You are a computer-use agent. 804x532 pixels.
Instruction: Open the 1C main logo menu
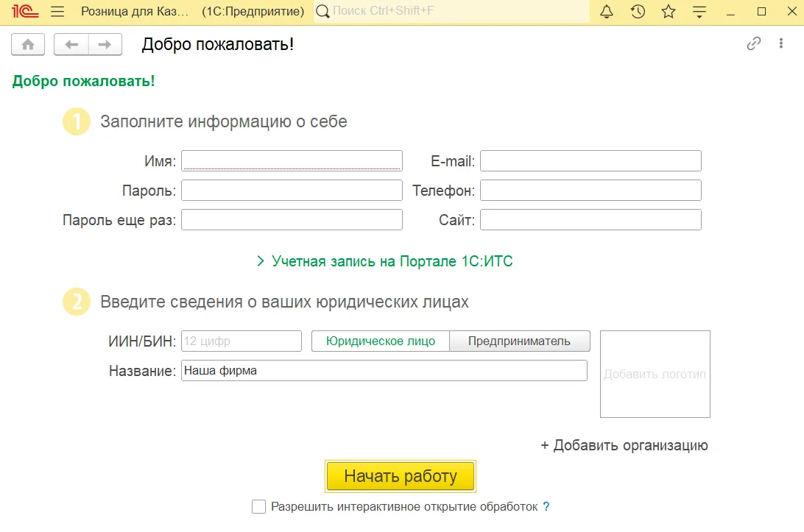(x=25, y=11)
